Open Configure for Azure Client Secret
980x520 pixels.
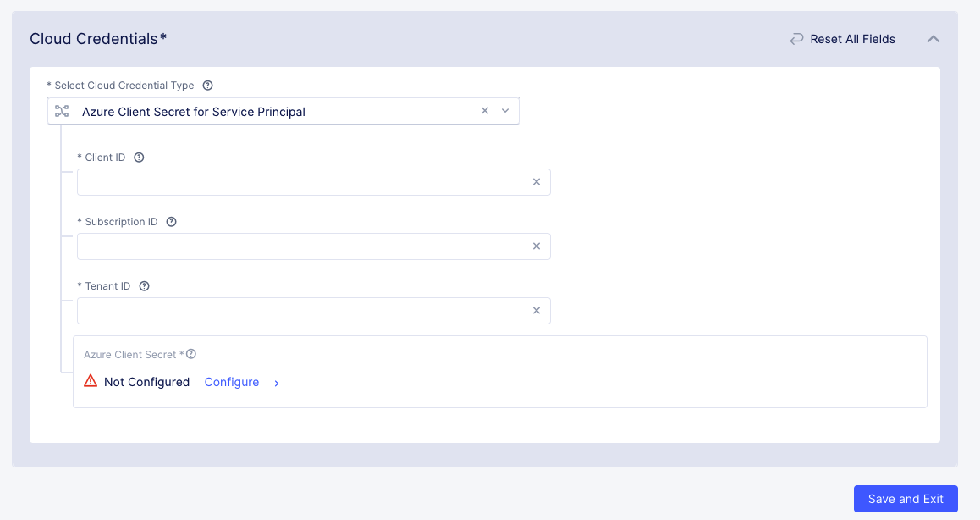[x=231, y=382]
